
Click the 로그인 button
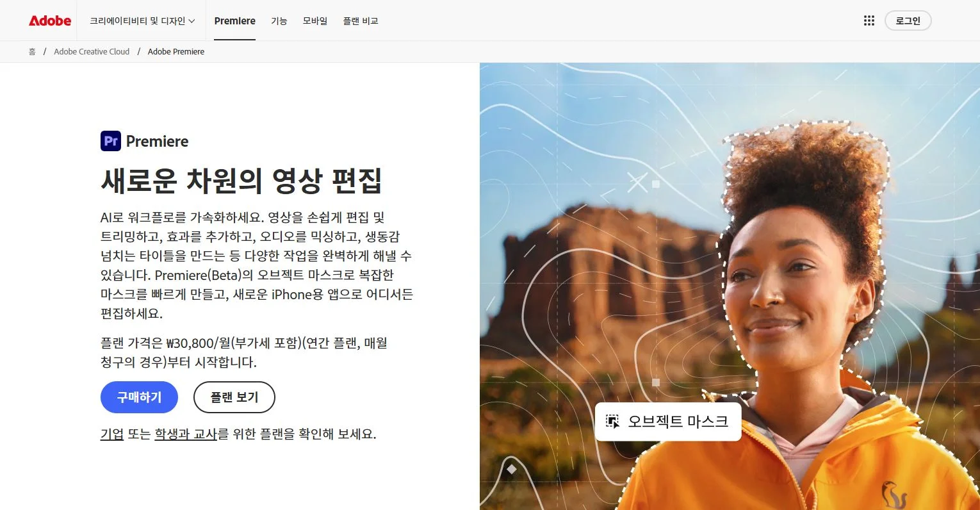pos(908,21)
